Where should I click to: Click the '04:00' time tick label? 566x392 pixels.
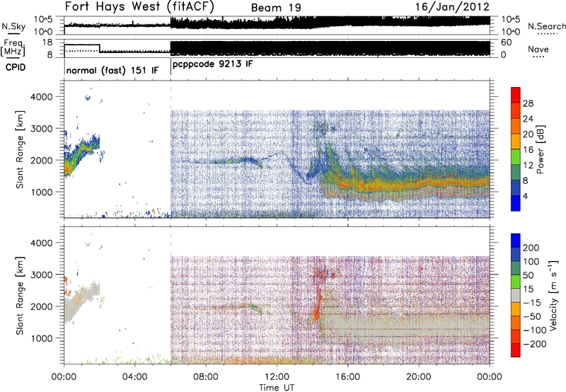tap(135, 377)
